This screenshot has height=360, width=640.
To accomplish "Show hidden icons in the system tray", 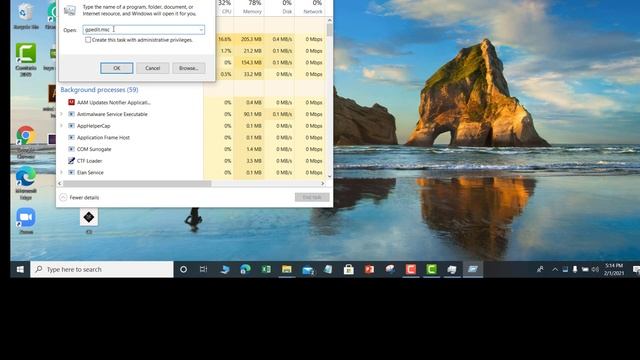I will [555, 269].
